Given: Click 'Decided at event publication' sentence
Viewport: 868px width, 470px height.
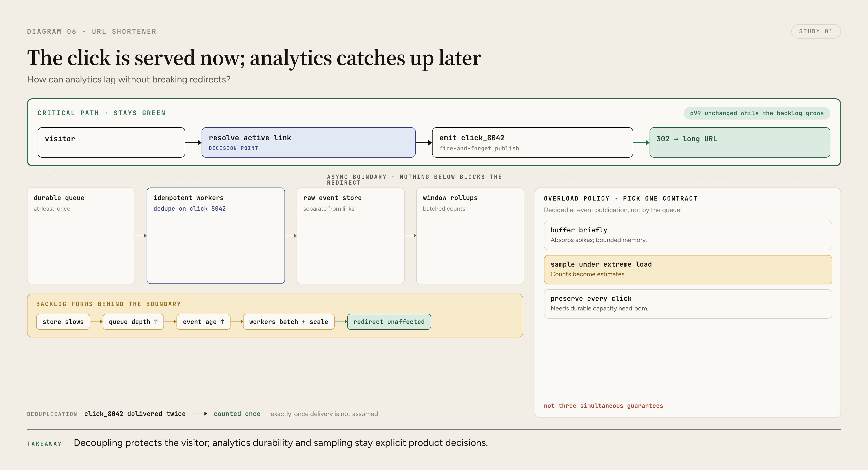Looking at the screenshot, I should 612,210.
